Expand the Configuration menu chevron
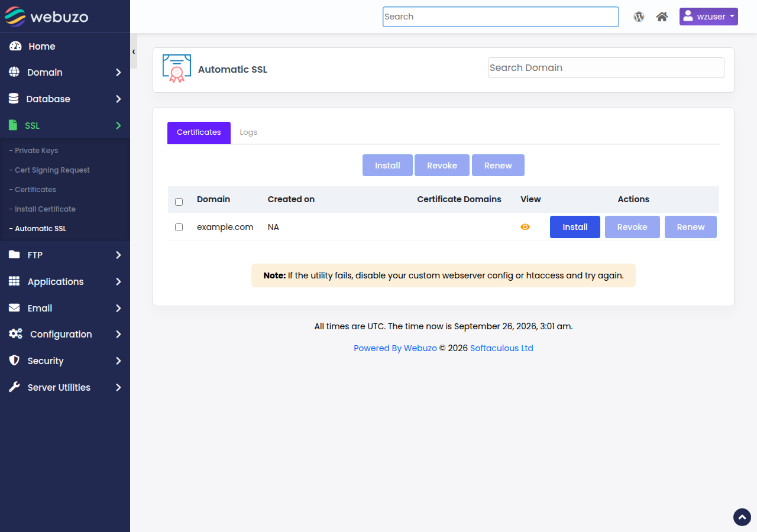The width and height of the screenshot is (757, 532). [x=118, y=334]
